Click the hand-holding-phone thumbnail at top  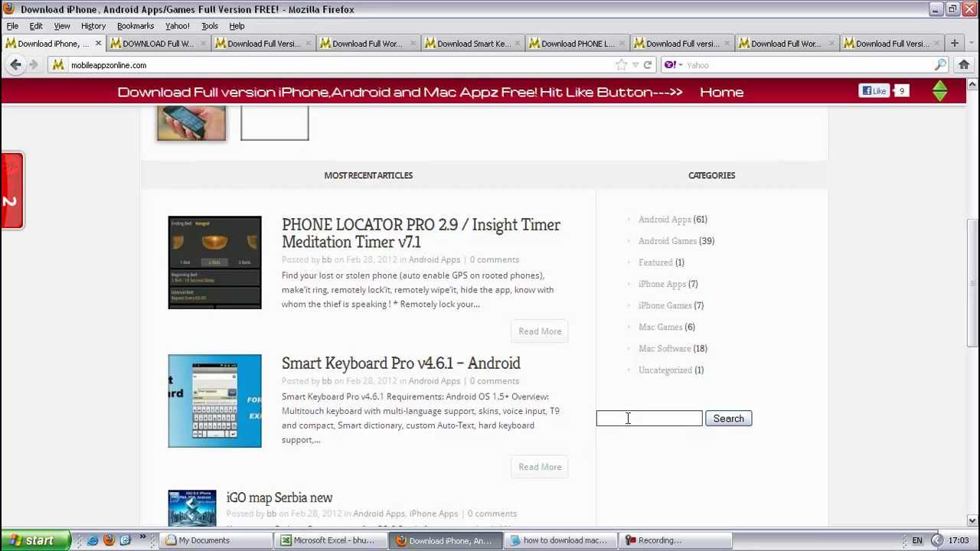pyautogui.click(x=191, y=123)
